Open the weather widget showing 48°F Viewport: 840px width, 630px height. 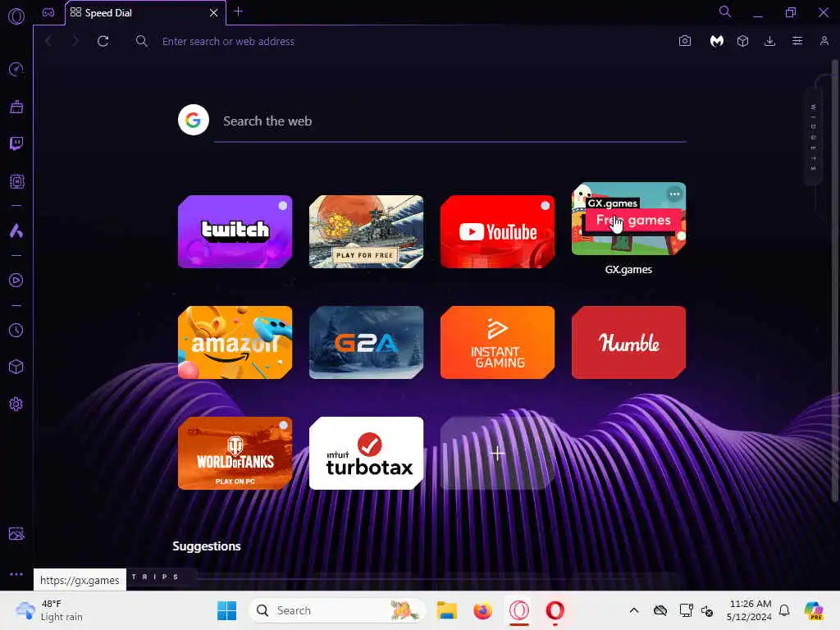tap(49, 610)
